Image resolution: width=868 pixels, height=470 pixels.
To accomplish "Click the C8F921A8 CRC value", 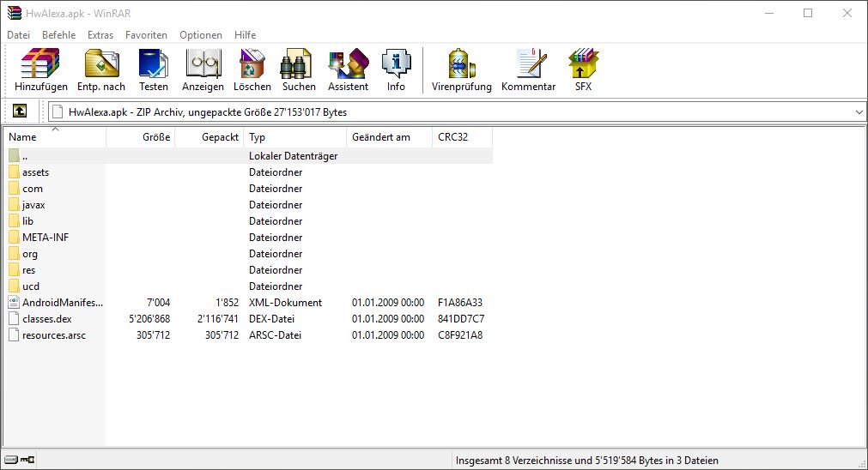I will [460, 335].
